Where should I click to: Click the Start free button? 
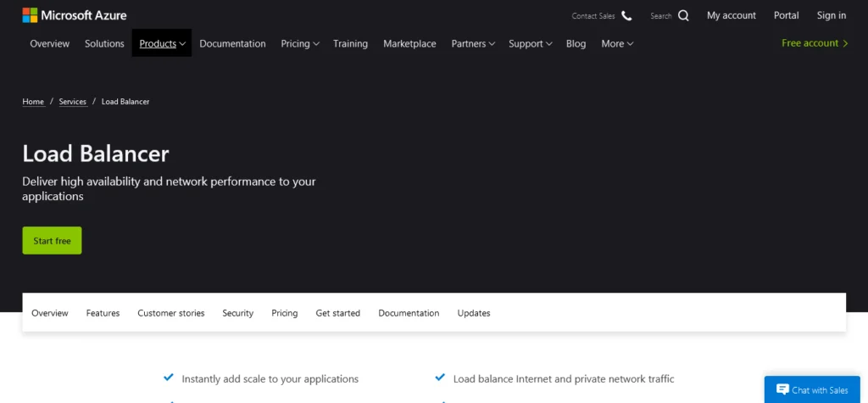tap(52, 241)
